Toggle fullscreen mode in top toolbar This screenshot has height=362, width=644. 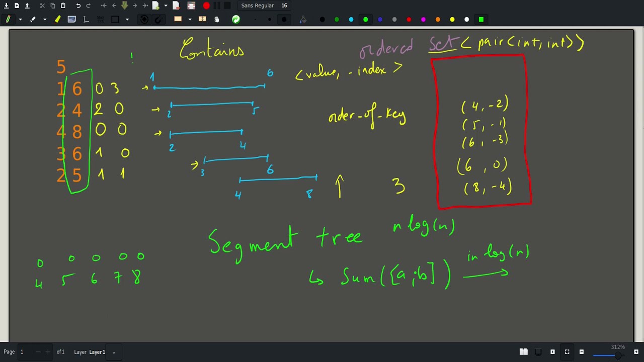(191, 6)
